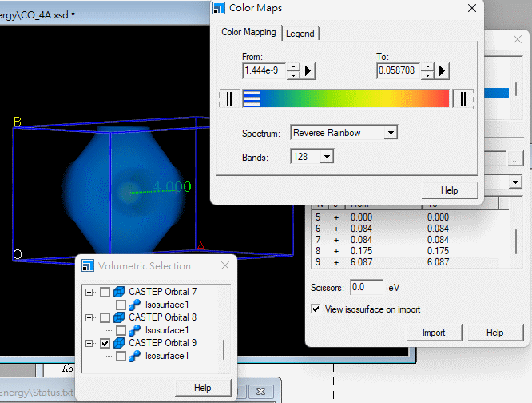
Task: Click the CASTEP Orbital 9 cube icon
Action: pyautogui.click(x=119, y=343)
